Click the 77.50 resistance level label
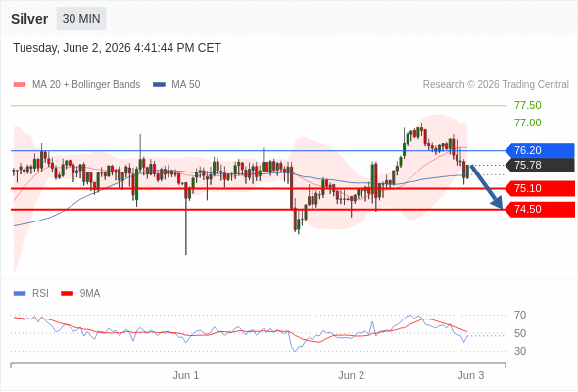The width and height of the screenshot is (578, 392). pos(528,105)
